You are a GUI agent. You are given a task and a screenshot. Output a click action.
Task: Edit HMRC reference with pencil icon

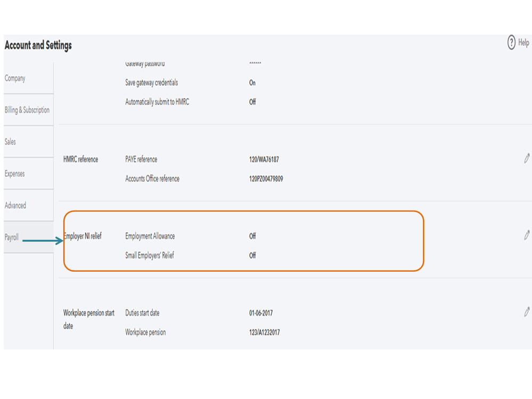(x=527, y=158)
